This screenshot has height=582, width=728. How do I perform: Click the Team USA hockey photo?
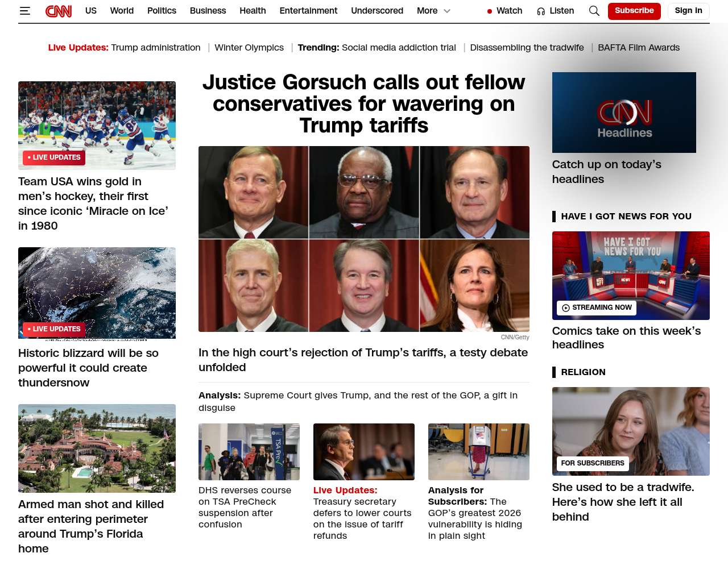pyautogui.click(x=97, y=126)
